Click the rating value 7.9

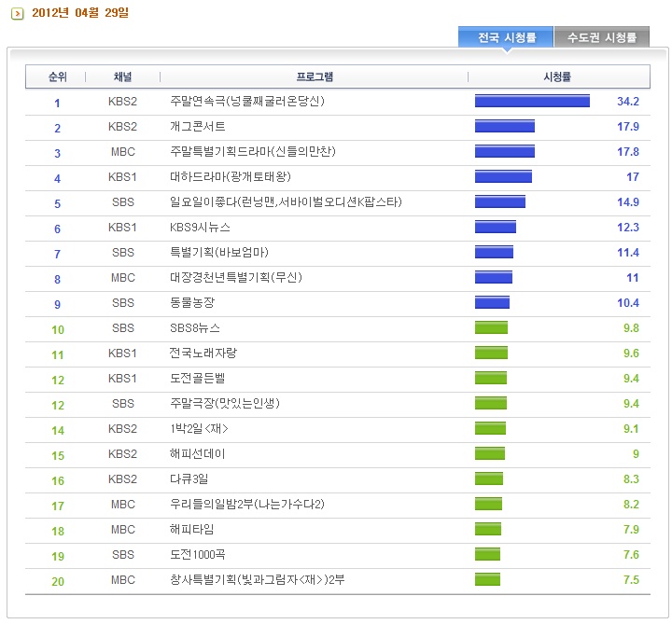tap(631, 530)
